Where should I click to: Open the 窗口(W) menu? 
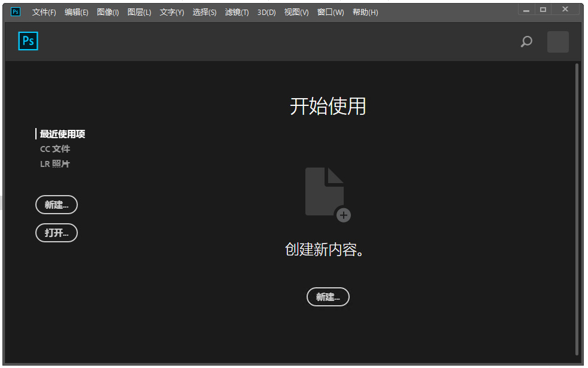tap(330, 12)
